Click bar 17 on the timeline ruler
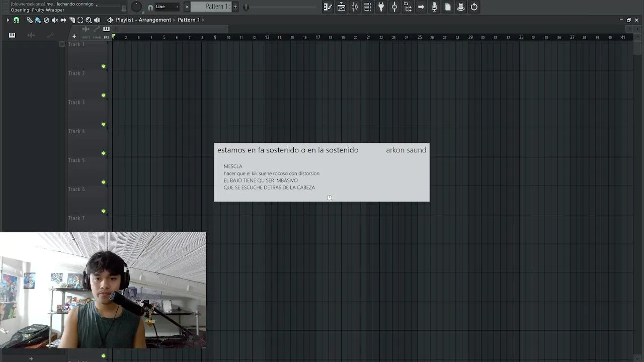644x362 pixels. coord(317,37)
